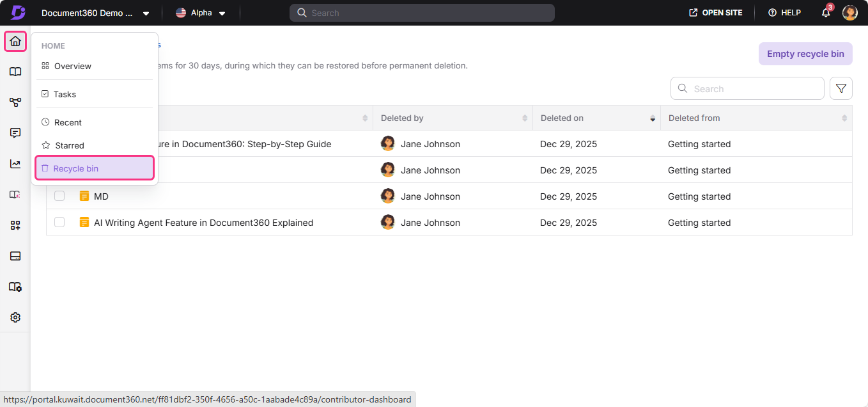
Task: Select Overview from Home menu
Action: (72, 66)
